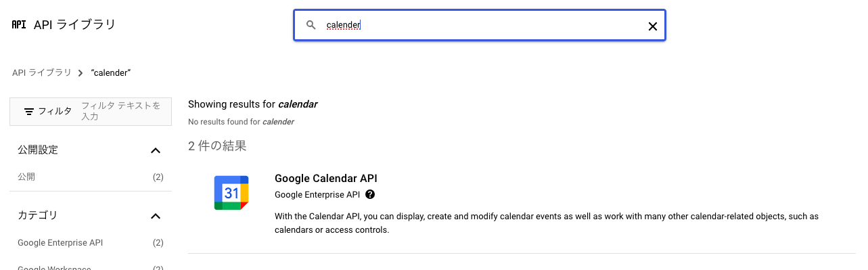
Task: Go to API ライブラリ breadcrumb link
Action: coord(41,72)
